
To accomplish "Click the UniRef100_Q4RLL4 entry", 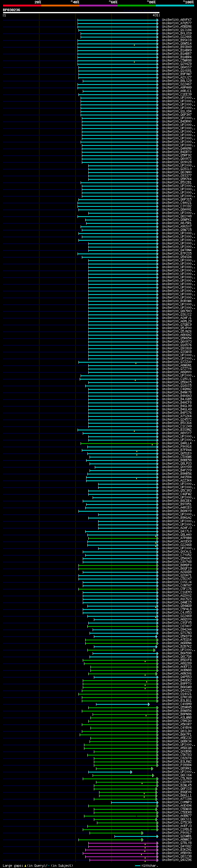I will point(177,443).
